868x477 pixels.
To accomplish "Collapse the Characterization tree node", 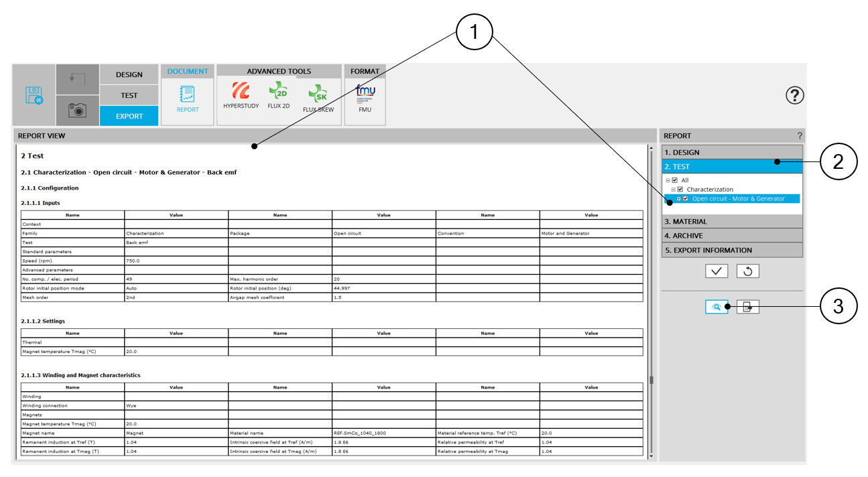I will 673,190.
